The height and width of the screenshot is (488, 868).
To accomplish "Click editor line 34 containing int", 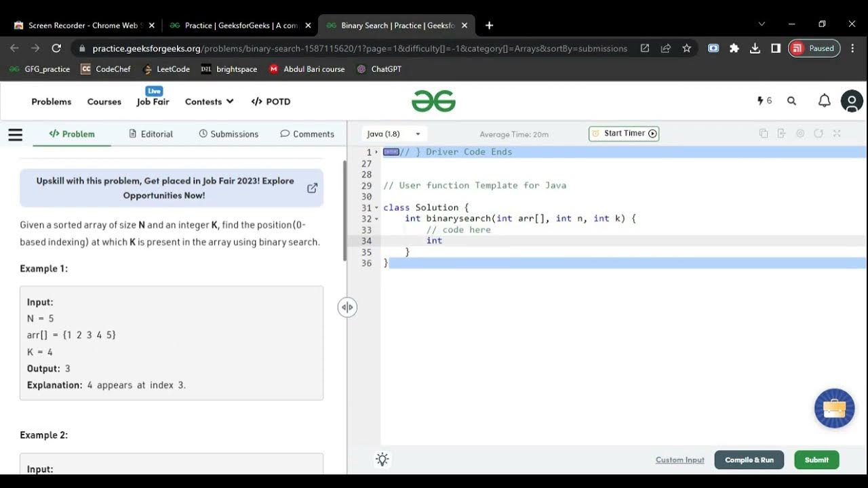I will (x=624, y=241).
